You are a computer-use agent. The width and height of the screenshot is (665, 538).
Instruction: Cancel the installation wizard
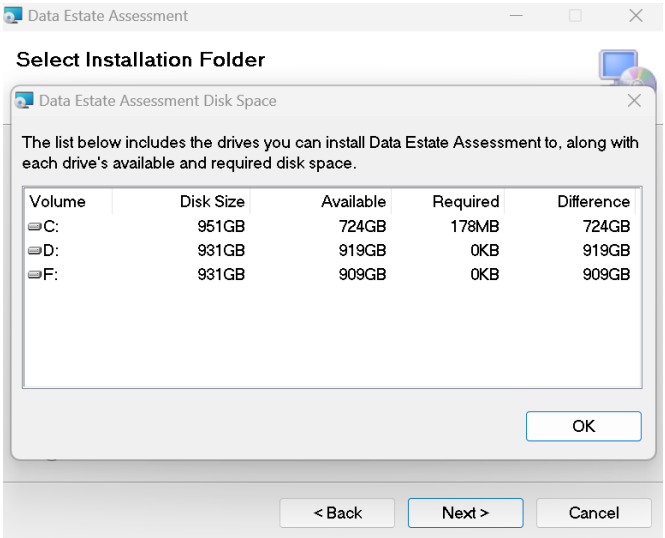tap(594, 513)
